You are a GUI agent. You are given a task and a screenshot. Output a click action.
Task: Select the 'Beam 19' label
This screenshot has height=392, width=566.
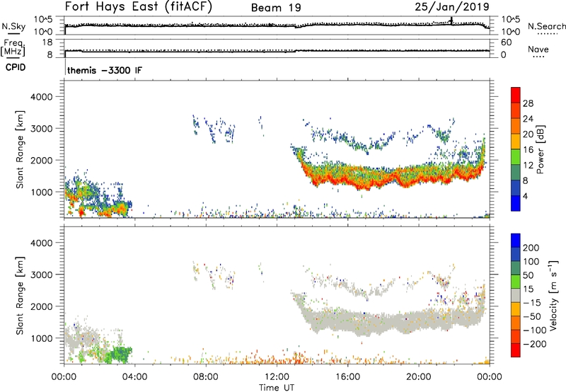coord(276,8)
